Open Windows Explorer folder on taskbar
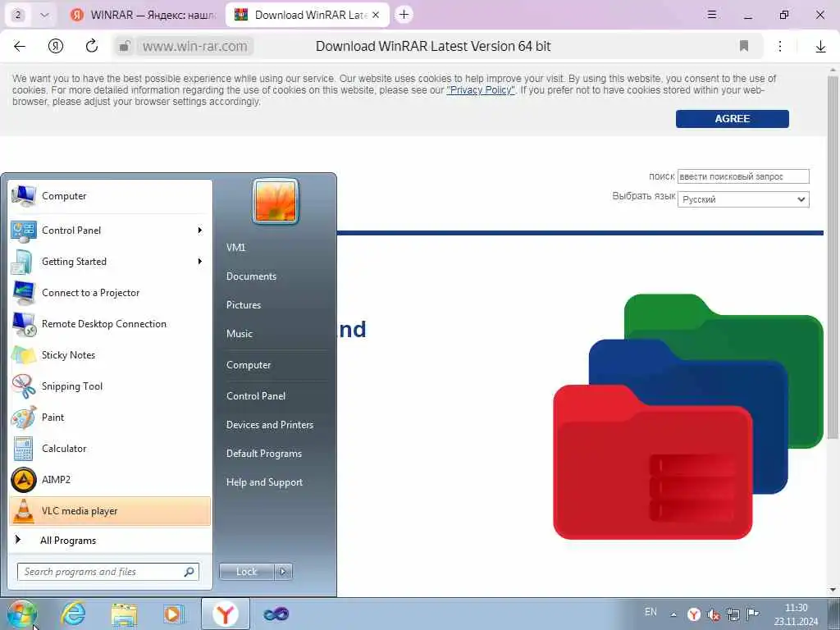Image resolution: width=840 pixels, height=630 pixels. tap(125, 614)
